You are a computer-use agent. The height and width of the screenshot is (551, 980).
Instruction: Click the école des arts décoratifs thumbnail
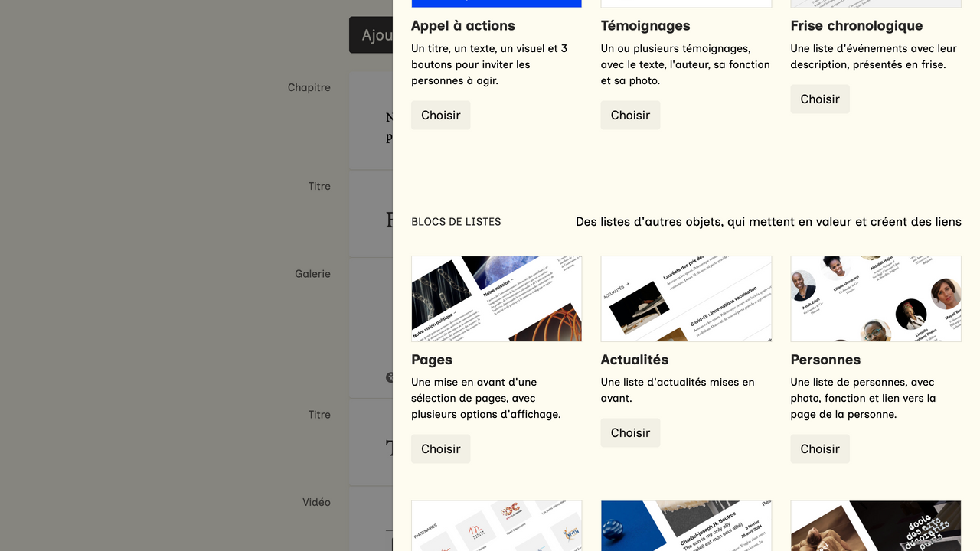(875, 526)
